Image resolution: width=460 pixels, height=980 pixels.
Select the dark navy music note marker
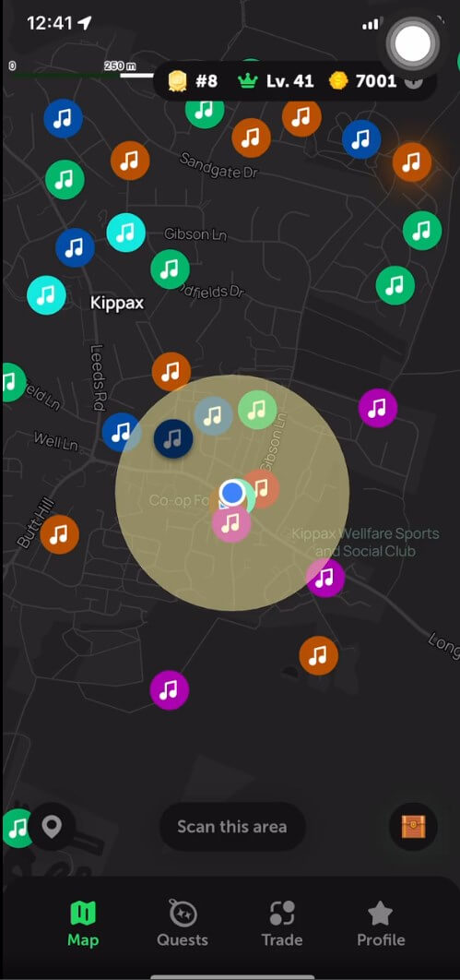[173, 438]
